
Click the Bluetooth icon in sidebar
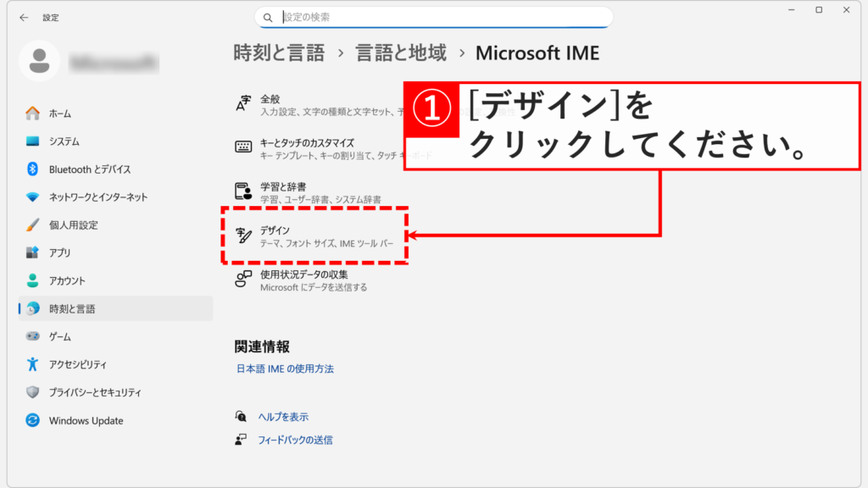[x=33, y=169]
